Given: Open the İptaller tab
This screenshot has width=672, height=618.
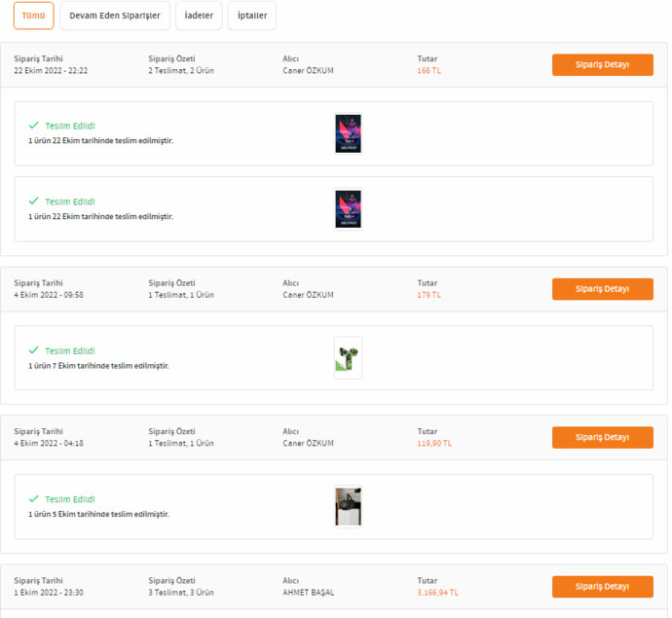Looking at the screenshot, I should [x=252, y=16].
